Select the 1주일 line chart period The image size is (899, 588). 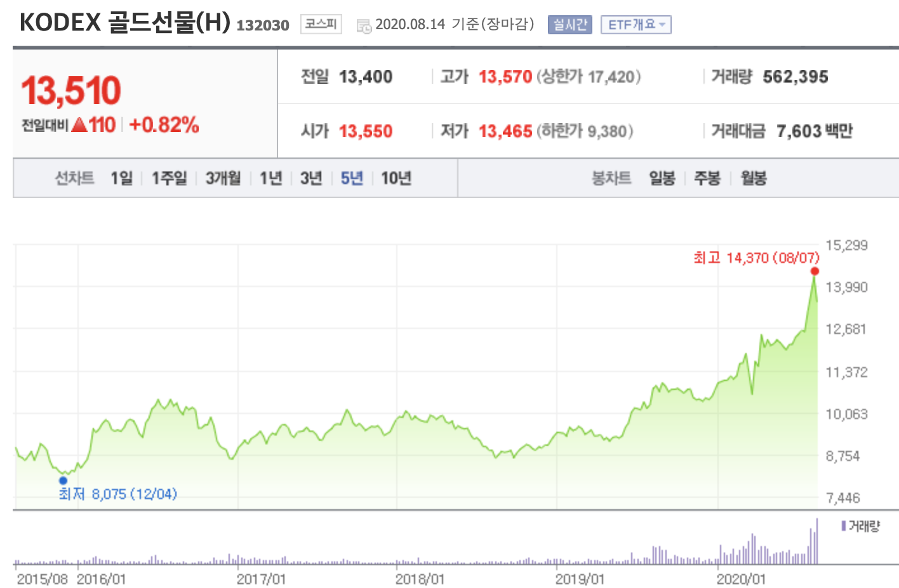[169, 178]
